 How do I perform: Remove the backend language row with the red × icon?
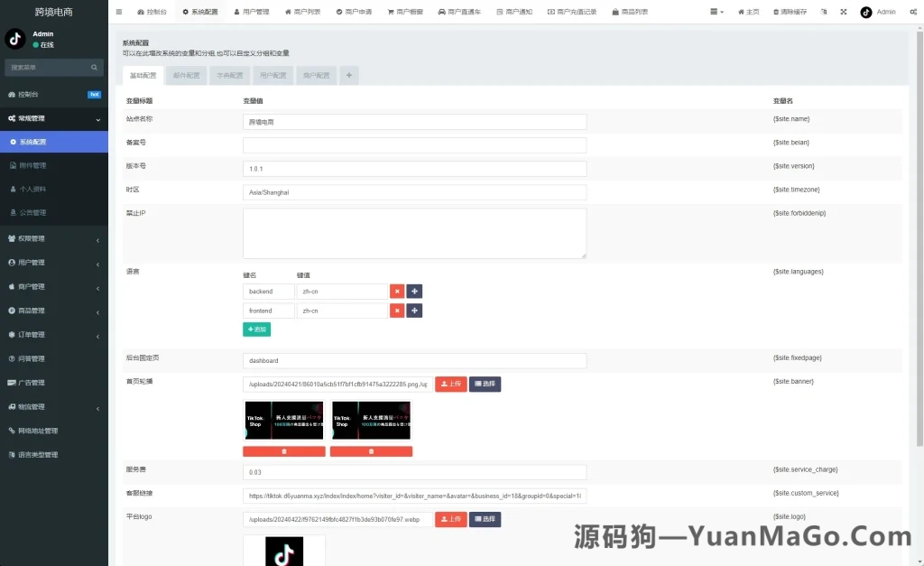[397, 291]
